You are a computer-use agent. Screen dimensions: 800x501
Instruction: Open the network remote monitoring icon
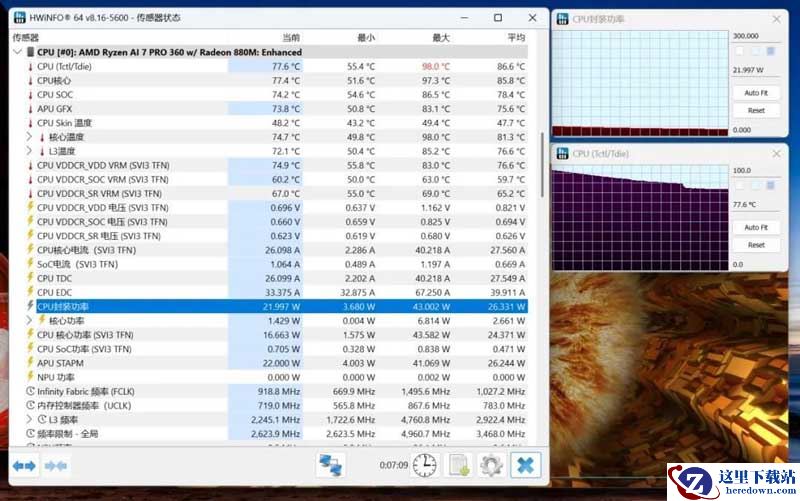click(331, 465)
